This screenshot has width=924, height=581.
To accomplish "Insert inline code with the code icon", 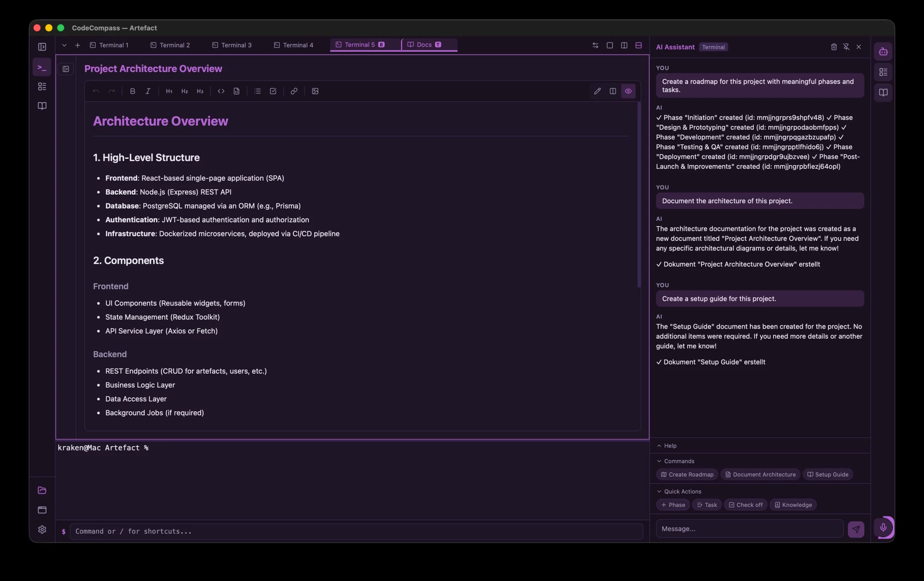I will [x=221, y=91].
